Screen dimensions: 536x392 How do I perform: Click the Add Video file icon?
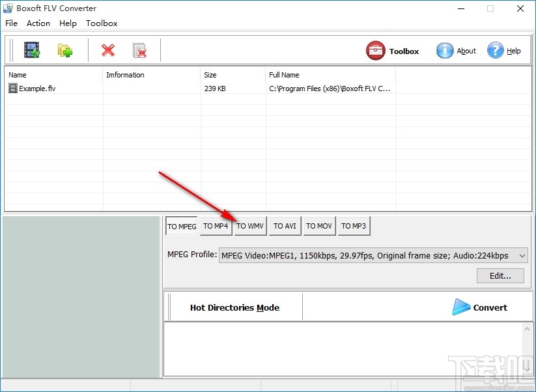click(31, 49)
